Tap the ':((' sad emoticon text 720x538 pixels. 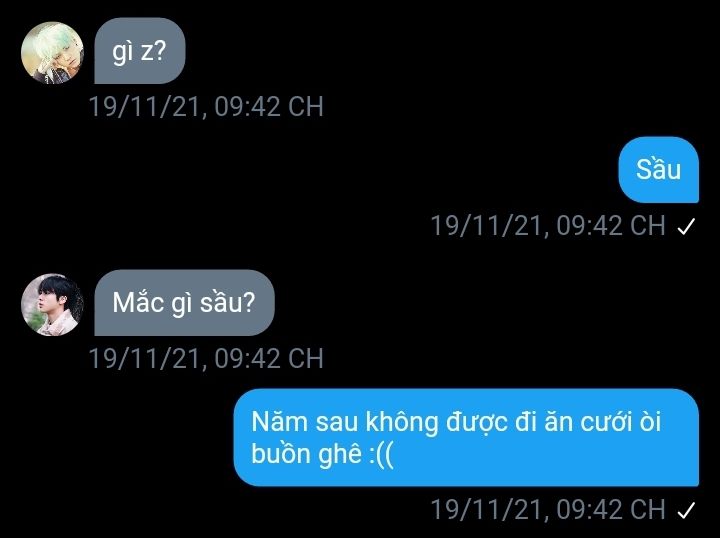click(382, 454)
